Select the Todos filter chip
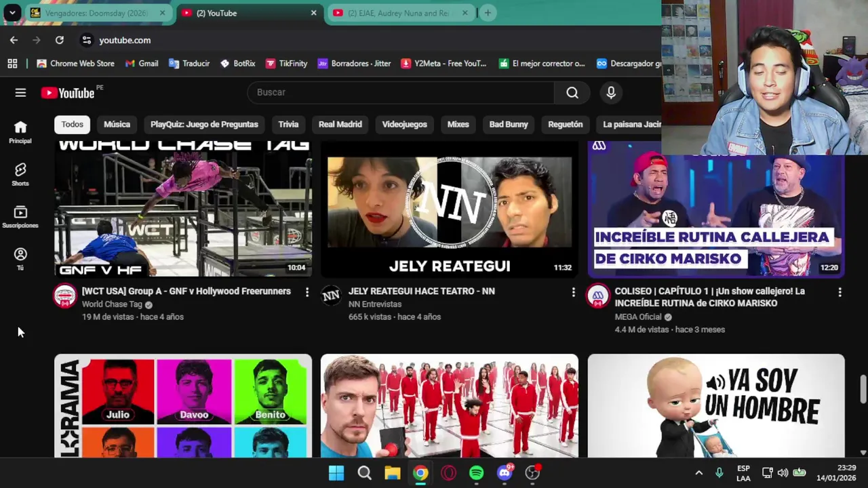 click(73, 124)
